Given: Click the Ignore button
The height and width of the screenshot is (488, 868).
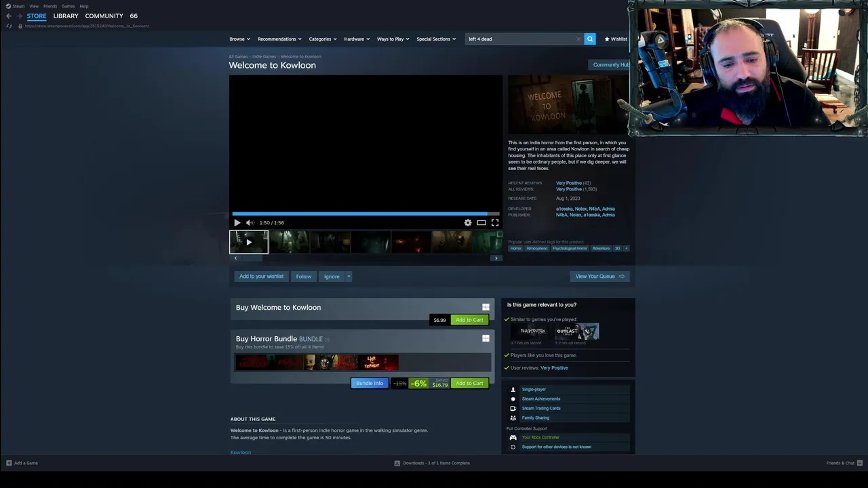Looking at the screenshot, I should click(332, 276).
